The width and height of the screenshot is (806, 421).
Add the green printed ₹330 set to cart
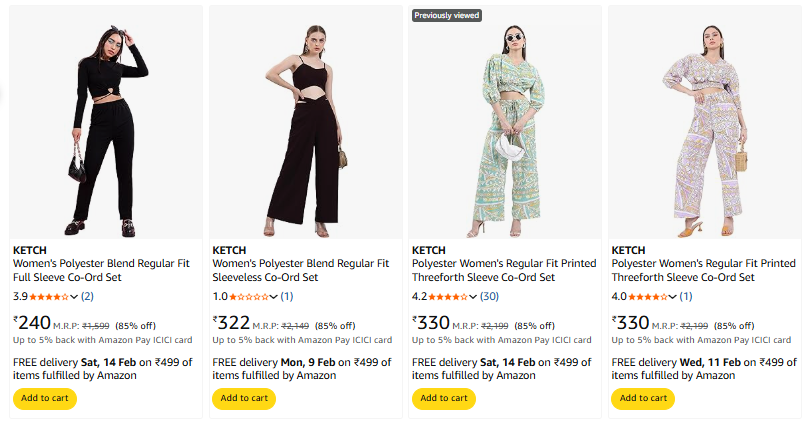[x=443, y=398]
